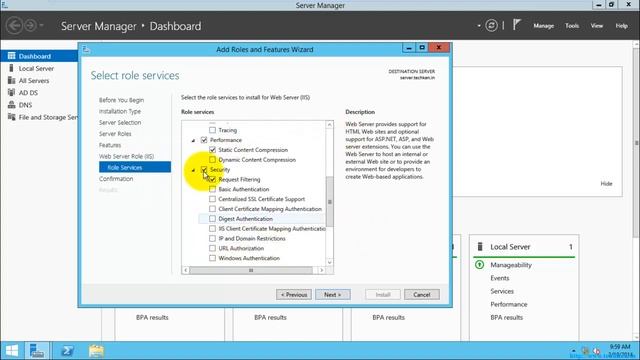Image resolution: width=640 pixels, height=360 pixels.
Task: Click the green Manageability status icon
Action: click(x=480, y=265)
